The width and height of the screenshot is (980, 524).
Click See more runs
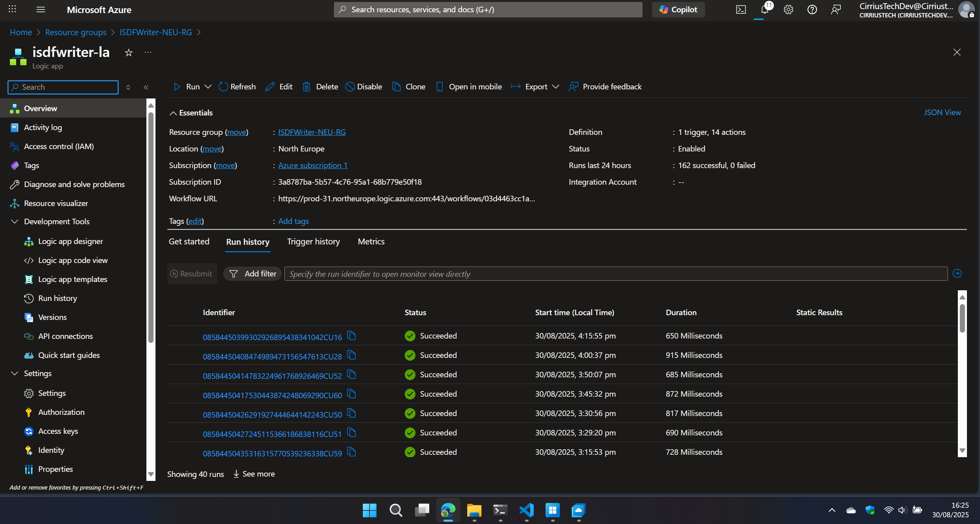[x=254, y=474]
